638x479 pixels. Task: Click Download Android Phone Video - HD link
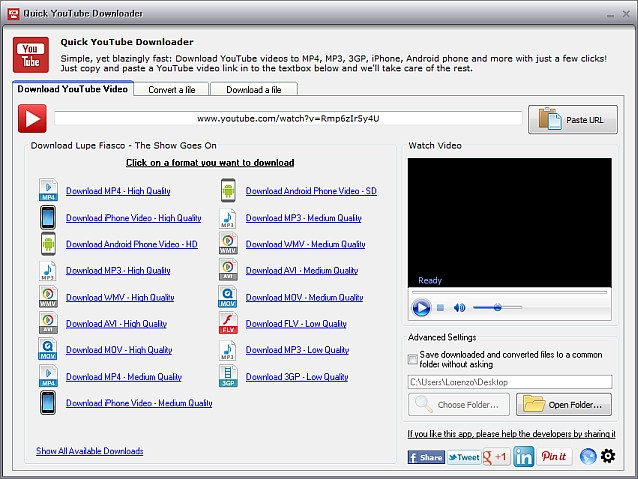[x=131, y=244]
